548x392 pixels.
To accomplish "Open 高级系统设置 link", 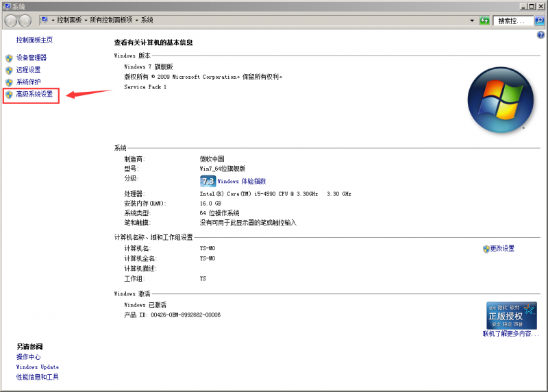I will [34, 94].
